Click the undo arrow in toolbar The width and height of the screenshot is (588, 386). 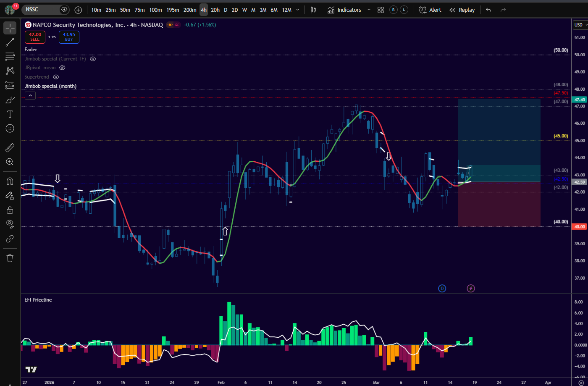point(488,10)
